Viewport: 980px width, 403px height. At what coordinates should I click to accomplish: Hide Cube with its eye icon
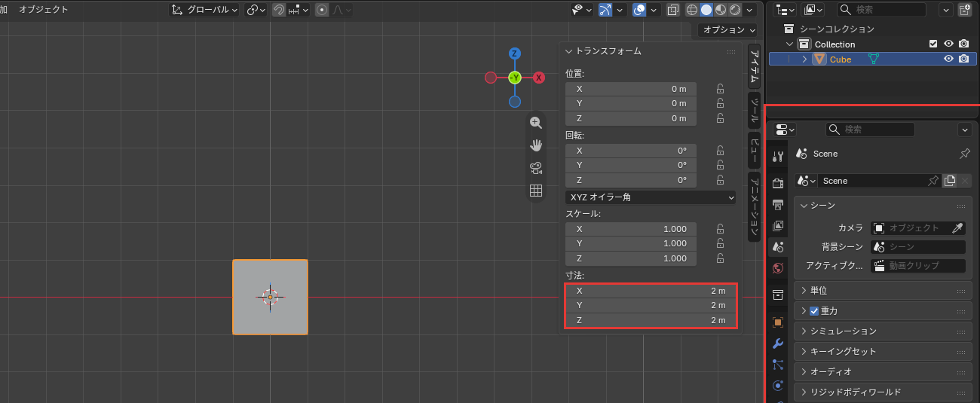pyautogui.click(x=949, y=59)
